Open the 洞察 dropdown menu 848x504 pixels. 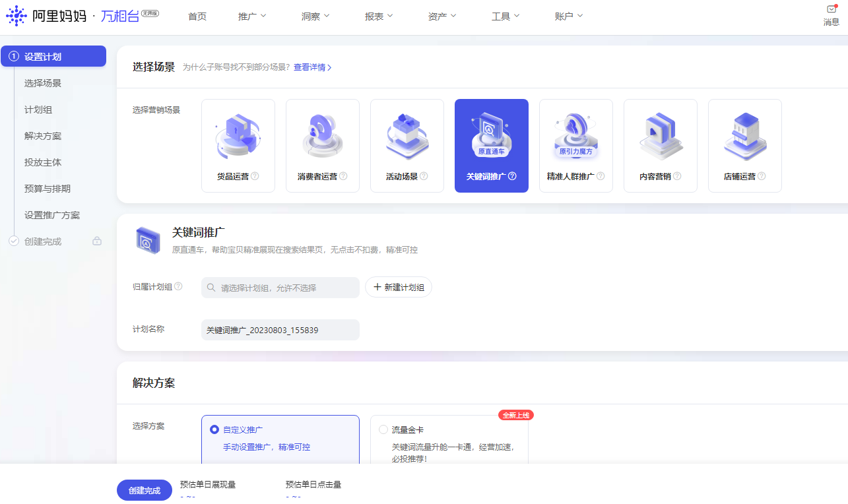pos(315,16)
